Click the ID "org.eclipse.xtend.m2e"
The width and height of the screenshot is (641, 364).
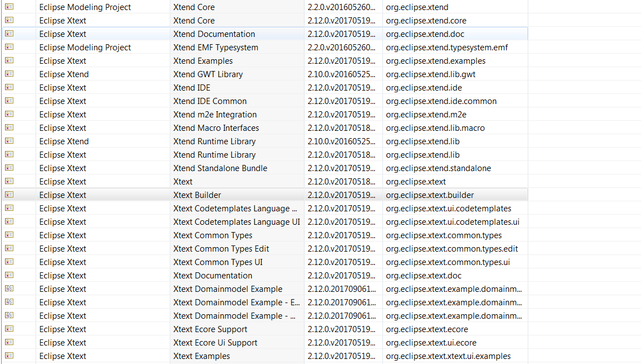click(x=426, y=115)
